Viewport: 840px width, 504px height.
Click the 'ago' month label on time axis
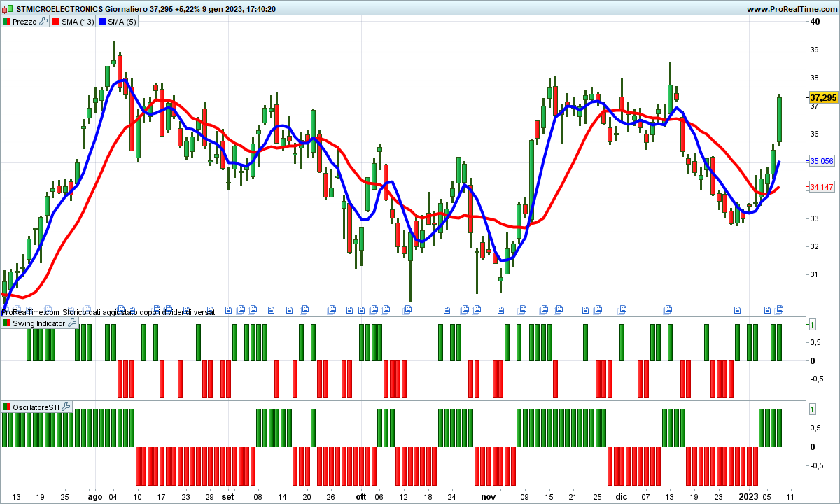(x=95, y=496)
